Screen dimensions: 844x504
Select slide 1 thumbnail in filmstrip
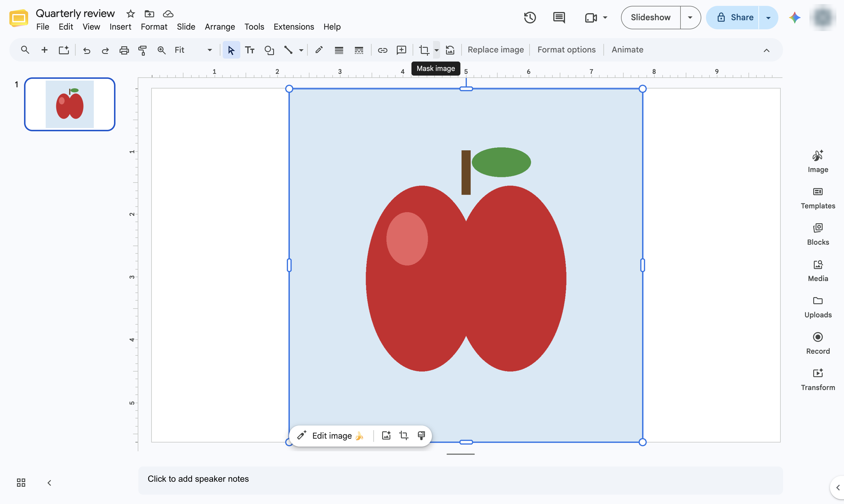click(70, 104)
